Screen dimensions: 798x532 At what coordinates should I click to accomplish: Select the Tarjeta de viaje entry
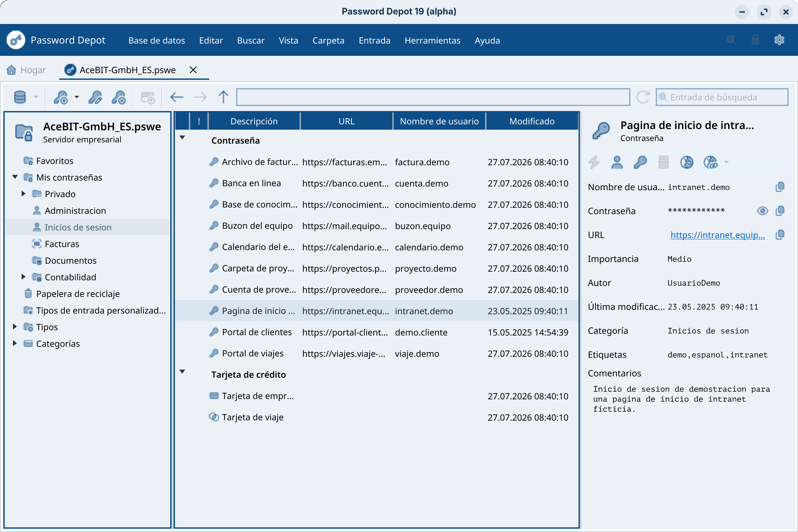coord(377,417)
